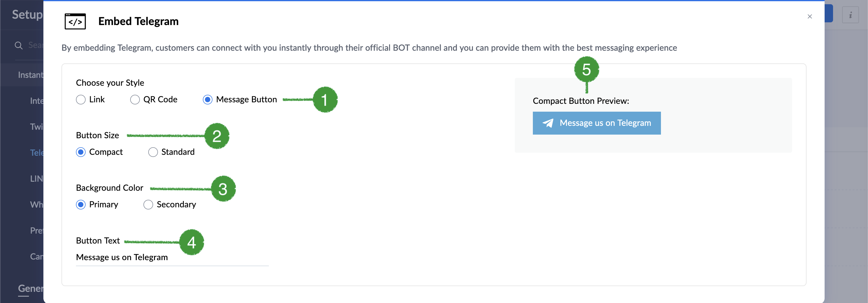Select the Compact button size
868x303 pixels.
point(80,152)
